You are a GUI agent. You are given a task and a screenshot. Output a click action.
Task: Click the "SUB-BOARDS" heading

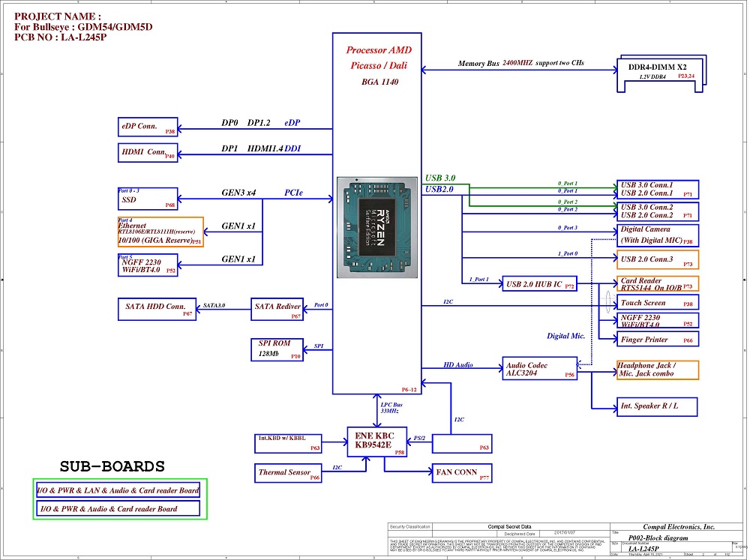tap(112, 466)
